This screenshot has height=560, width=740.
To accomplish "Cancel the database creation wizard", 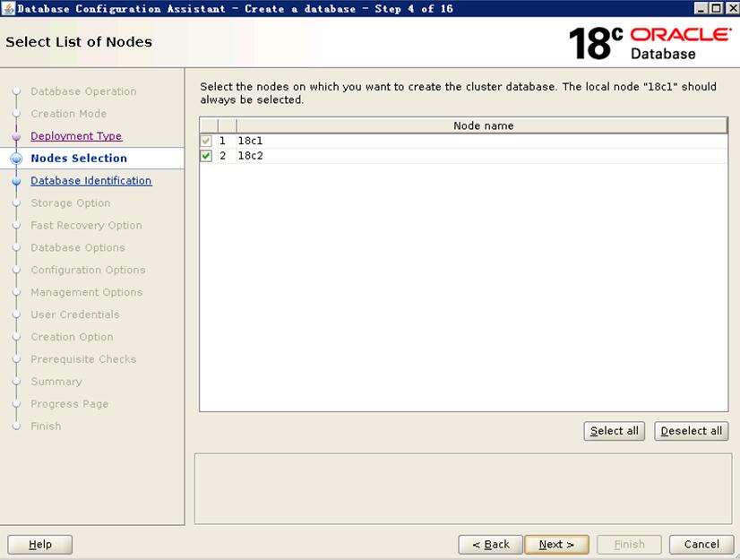I will (x=701, y=545).
